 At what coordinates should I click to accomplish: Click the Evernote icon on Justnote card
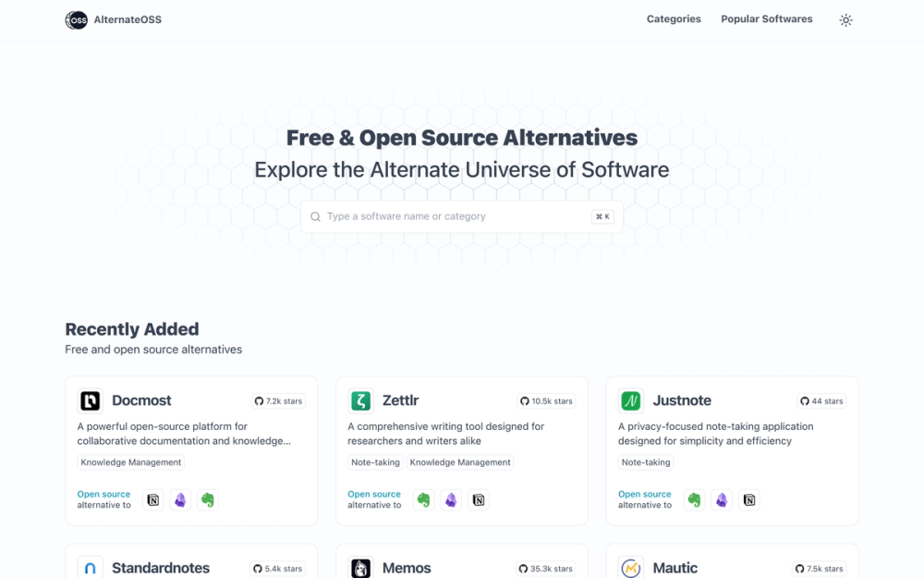(x=694, y=500)
